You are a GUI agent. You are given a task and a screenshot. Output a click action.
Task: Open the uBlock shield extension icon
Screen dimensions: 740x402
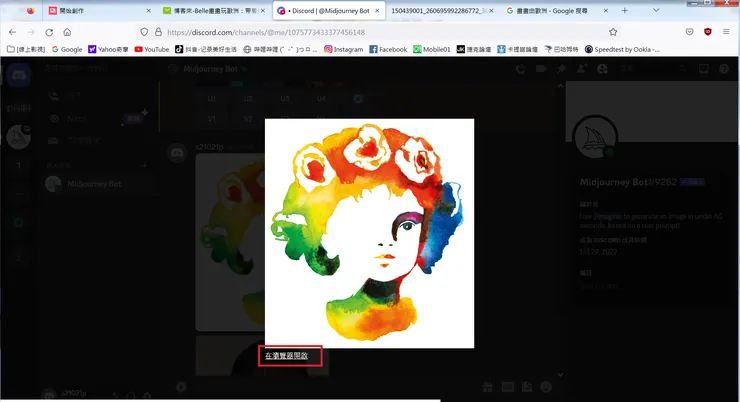point(707,32)
